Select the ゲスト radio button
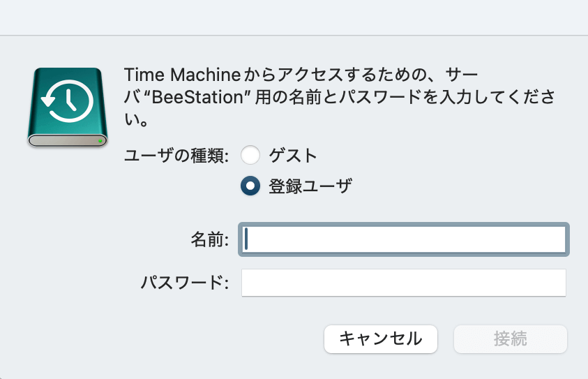 pos(250,155)
